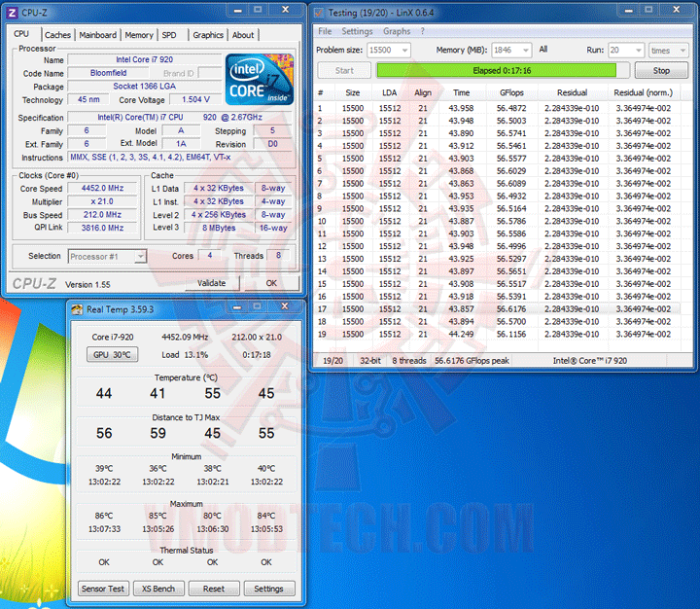Expand the Run count dropdown in LinX
Viewport: 700px width, 609px height.
pyautogui.click(x=639, y=50)
